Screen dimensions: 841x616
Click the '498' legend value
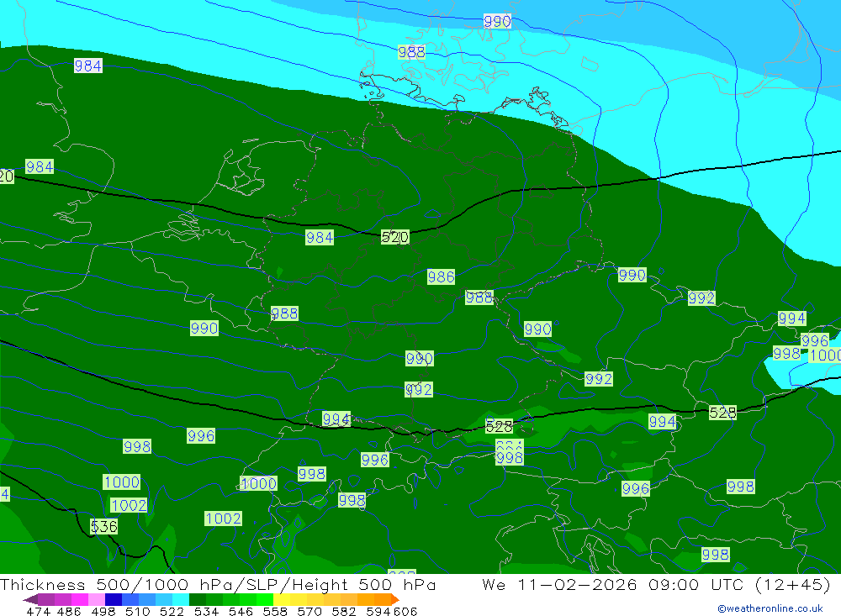click(103, 611)
